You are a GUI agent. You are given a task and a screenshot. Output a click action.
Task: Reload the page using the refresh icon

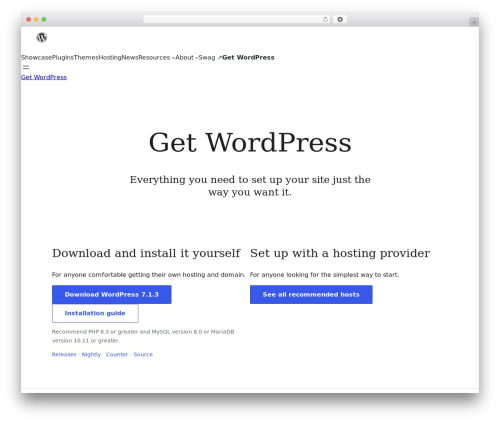pyautogui.click(x=325, y=19)
